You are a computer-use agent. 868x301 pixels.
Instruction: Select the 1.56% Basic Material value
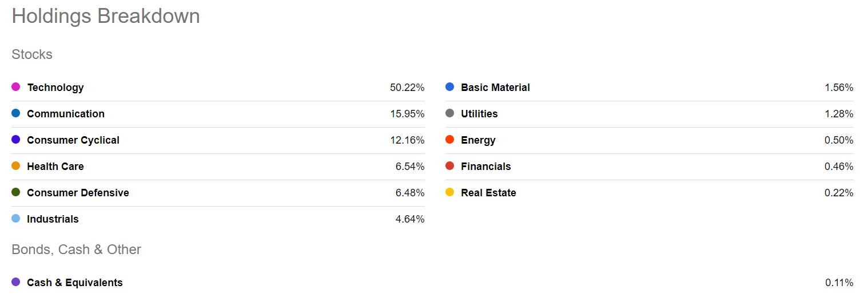pyautogui.click(x=839, y=88)
